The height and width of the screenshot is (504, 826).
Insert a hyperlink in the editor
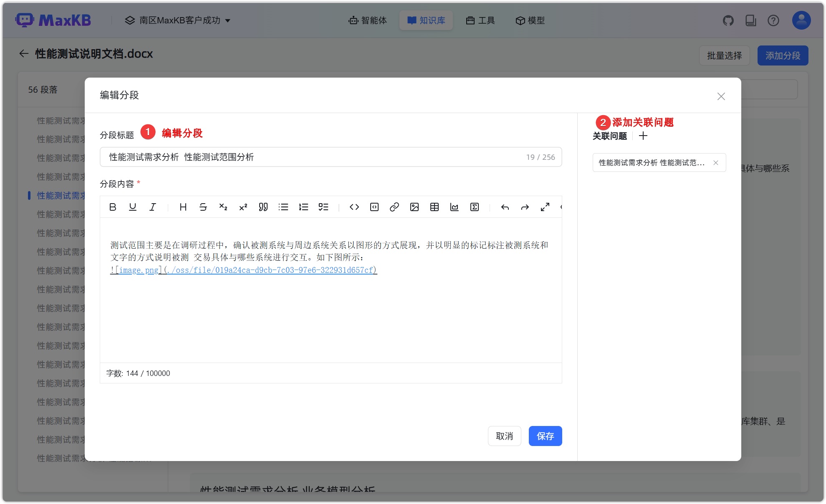point(394,207)
